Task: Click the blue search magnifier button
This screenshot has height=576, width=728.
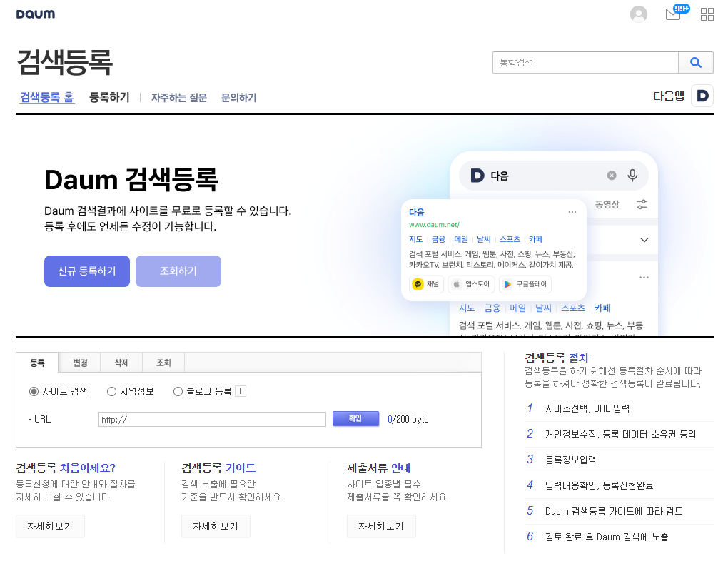Action: pyautogui.click(x=695, y=62)
